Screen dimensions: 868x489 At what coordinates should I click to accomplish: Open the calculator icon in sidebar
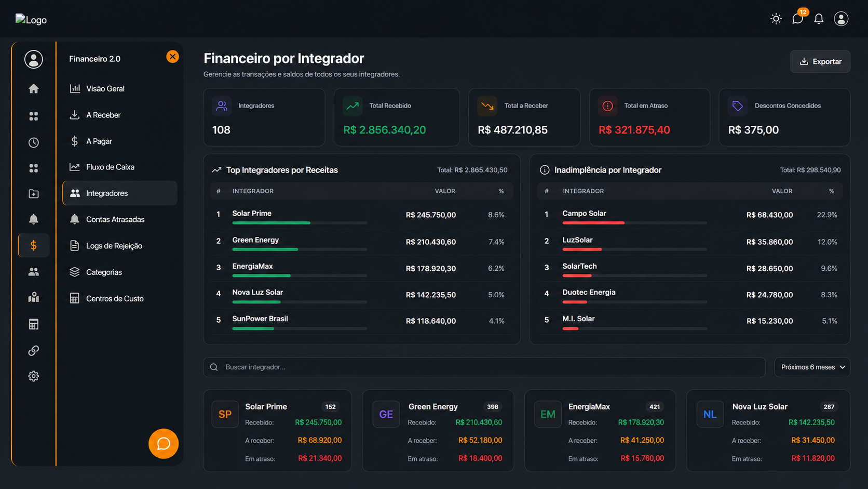click(x=34, y=324)
